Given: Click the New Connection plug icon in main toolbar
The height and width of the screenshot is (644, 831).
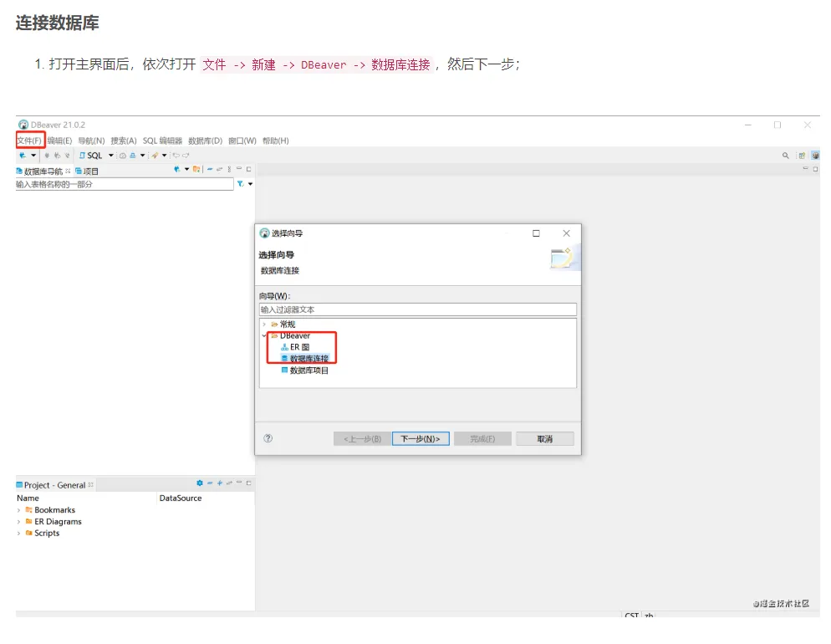Looking at the screenshot, I should click(23, 156).
